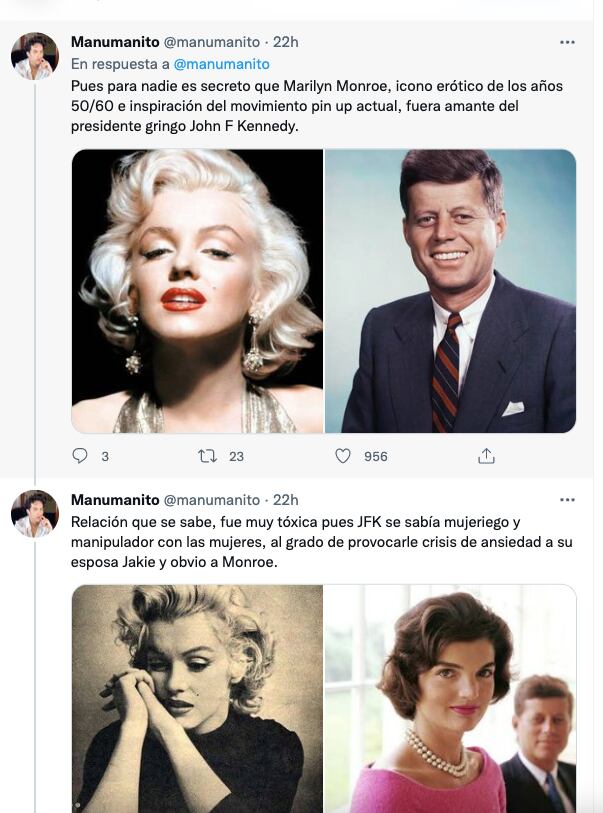
Task: Like the first tweet with the heart icon
Action: coord(343,456)
